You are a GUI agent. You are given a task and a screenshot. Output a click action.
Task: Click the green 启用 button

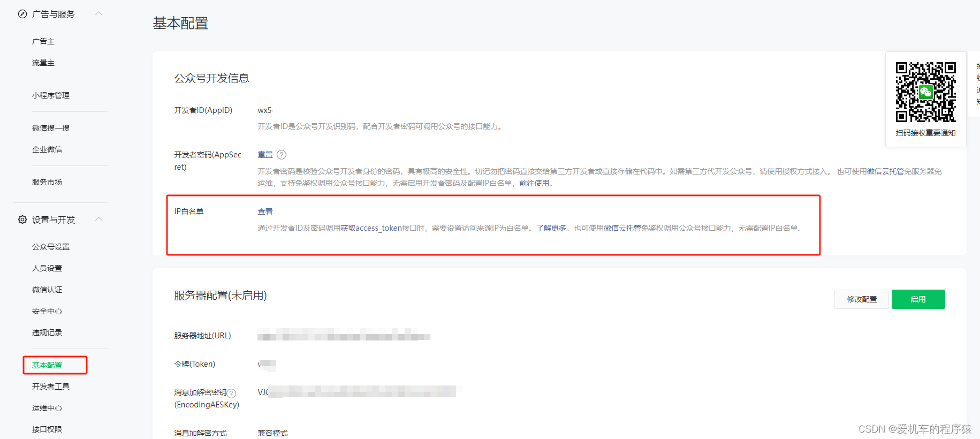pyautogui.click(x=918, y=299)
